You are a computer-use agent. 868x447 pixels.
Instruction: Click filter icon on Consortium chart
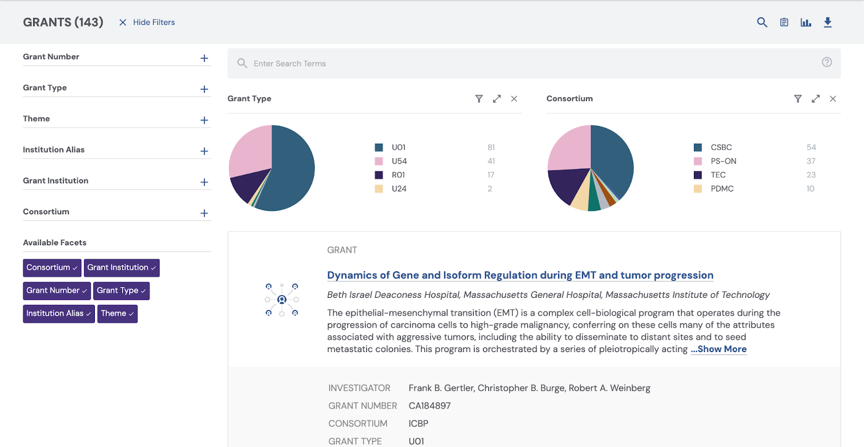click(x=797, y=99)
